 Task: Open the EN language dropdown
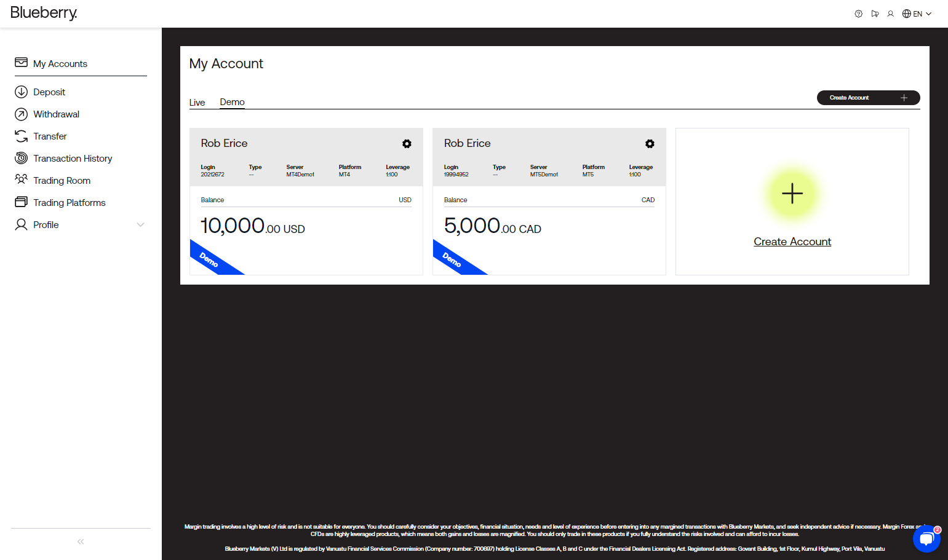922,14
